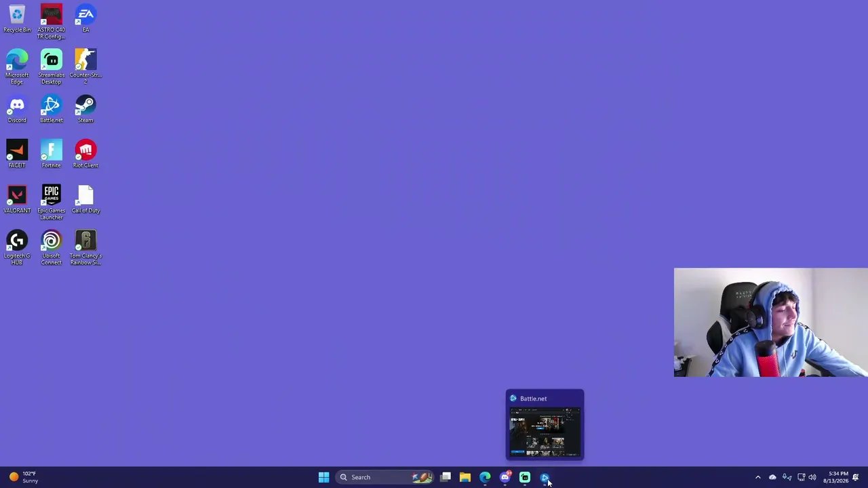Viewport: 868px width, 488px height.
Task: Select the FACEIT desktop icon
Action: pyautogui.click(x=17, y=155)
